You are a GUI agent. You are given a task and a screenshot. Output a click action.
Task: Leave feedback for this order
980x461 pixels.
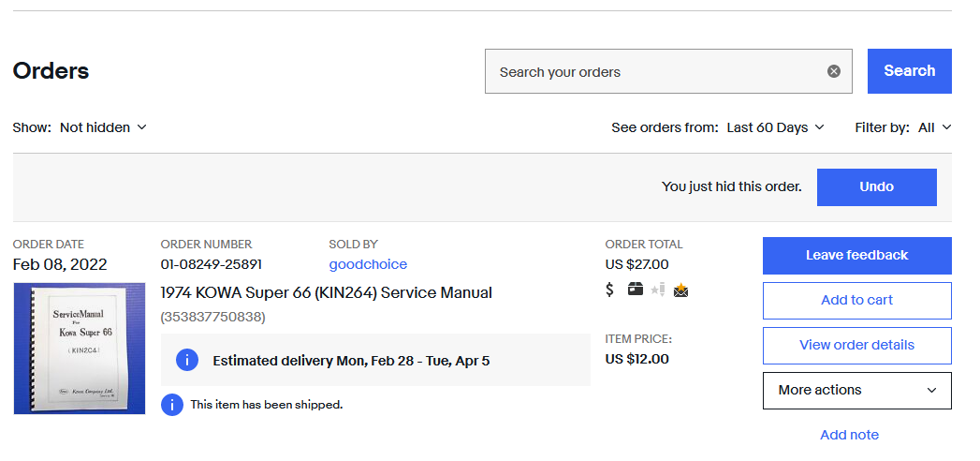point(856,255)
